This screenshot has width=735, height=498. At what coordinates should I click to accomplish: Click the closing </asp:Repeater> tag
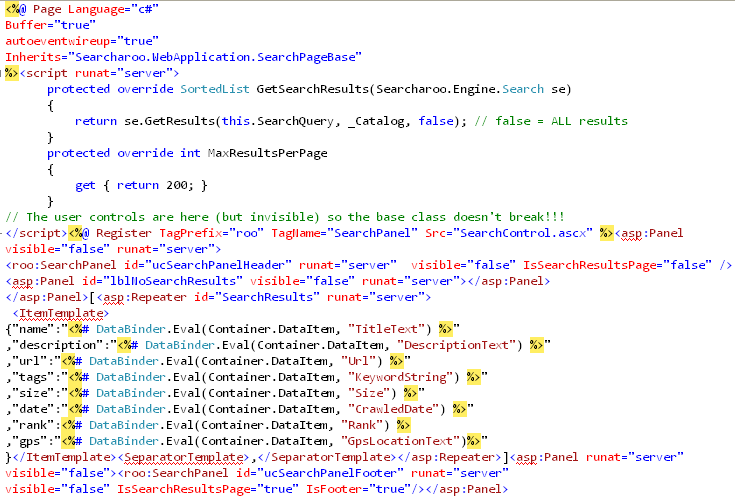(x=449, y=457)
